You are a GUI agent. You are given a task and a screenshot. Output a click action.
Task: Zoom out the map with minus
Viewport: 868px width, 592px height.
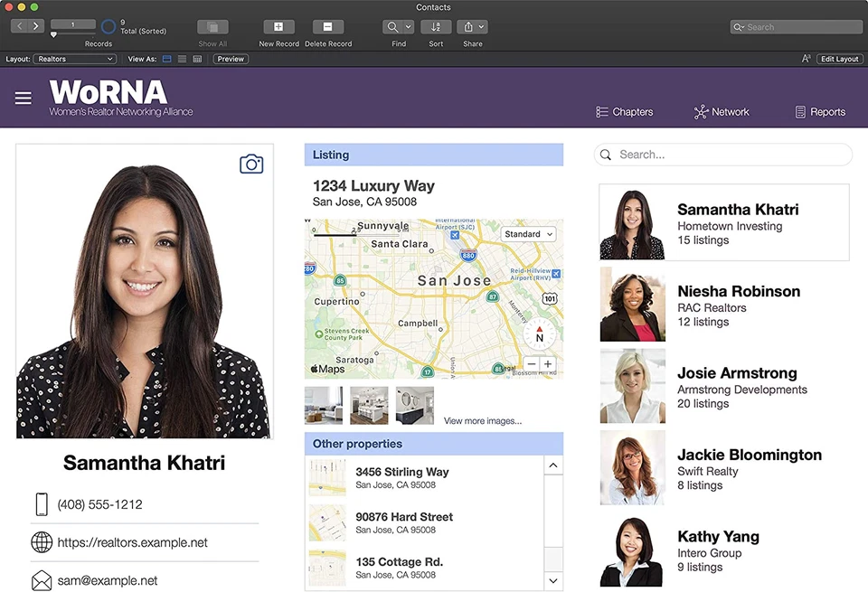532,363
